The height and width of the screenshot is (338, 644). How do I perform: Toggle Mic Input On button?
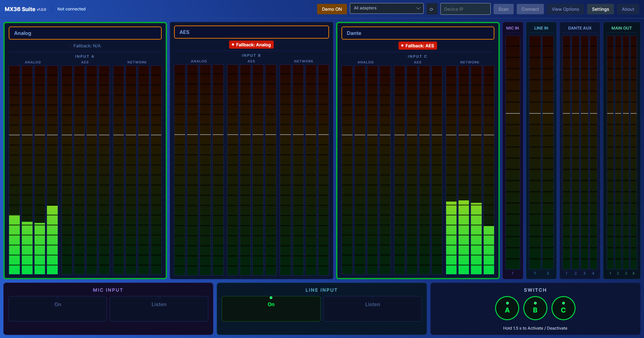pos(58,309)
